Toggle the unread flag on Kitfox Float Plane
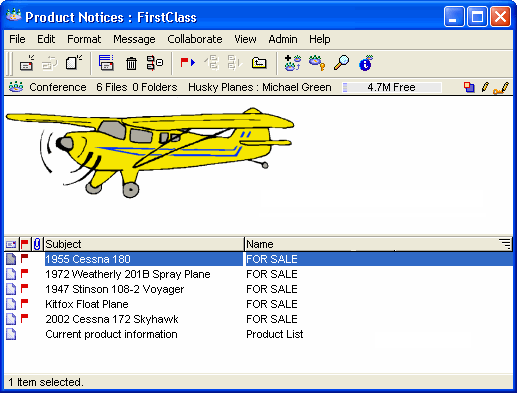 (24, 303)
